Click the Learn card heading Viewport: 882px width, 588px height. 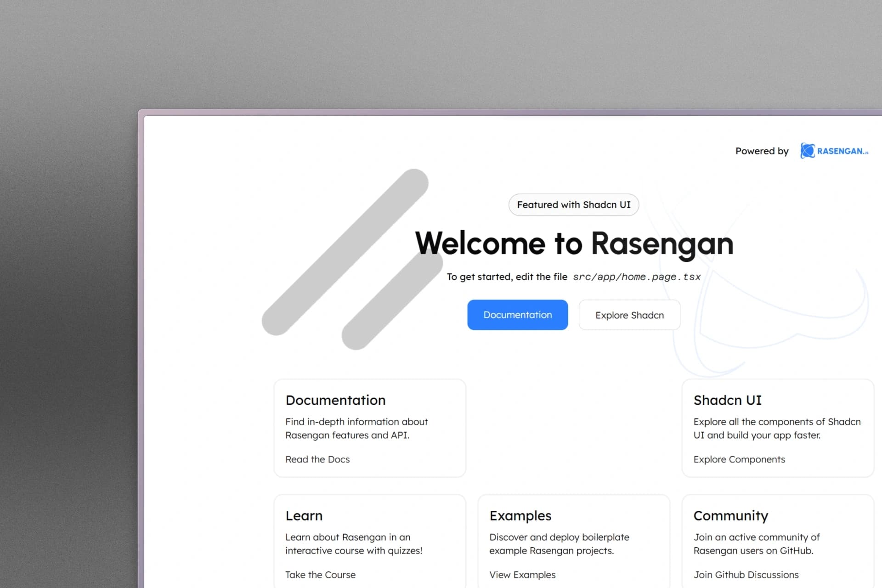point(304,515)
